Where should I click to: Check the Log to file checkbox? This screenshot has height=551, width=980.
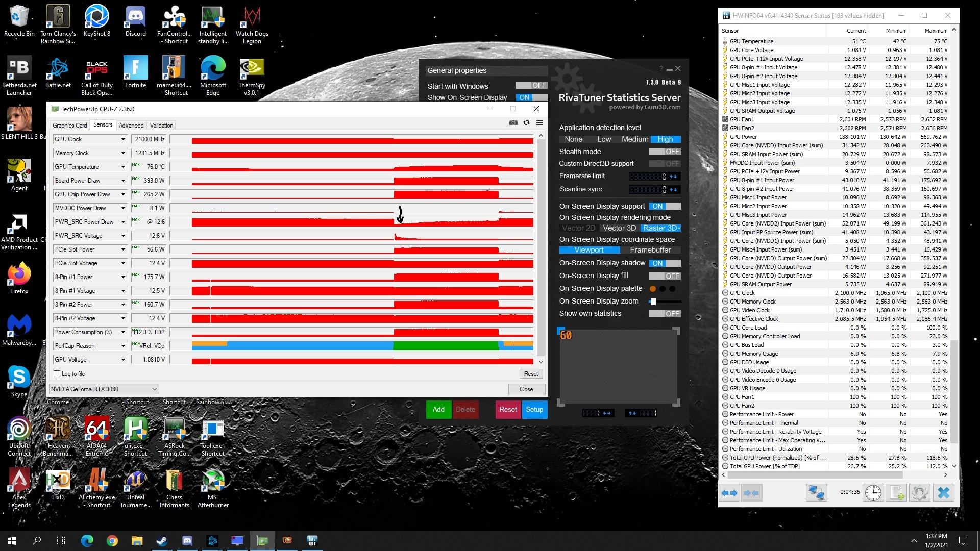[57, 374]
